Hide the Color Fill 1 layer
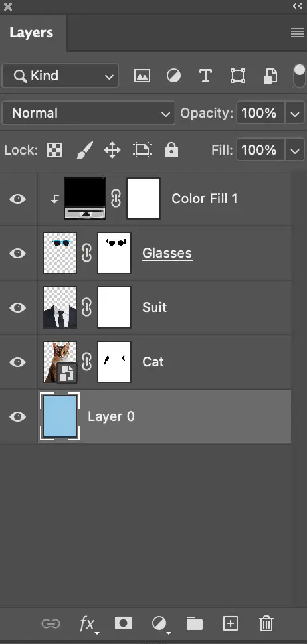This screenshot has height=644, width=307. (x=18, y=199)
